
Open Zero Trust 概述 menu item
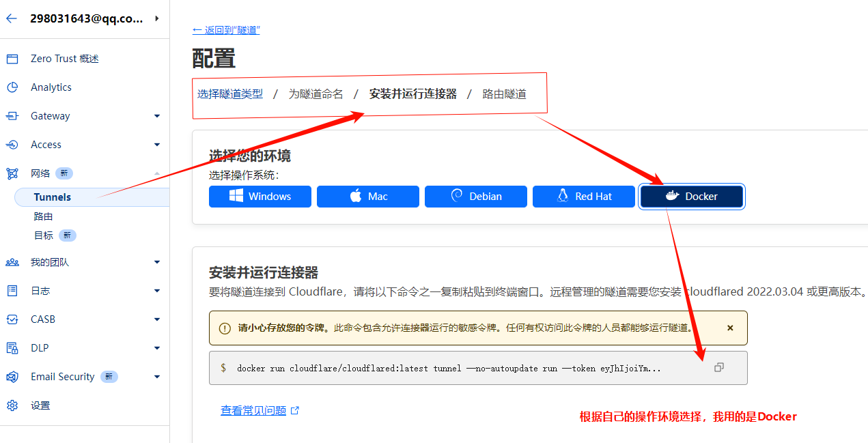click(x=65, y=59)
